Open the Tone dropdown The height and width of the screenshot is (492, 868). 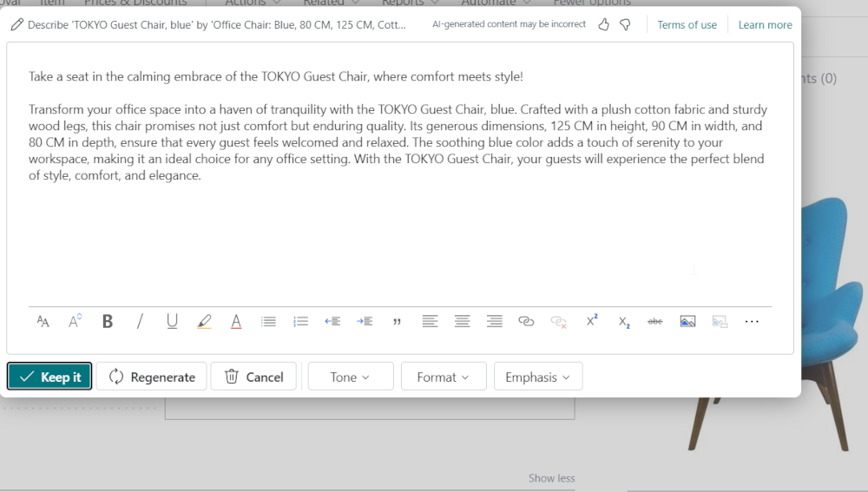point(351,377)
